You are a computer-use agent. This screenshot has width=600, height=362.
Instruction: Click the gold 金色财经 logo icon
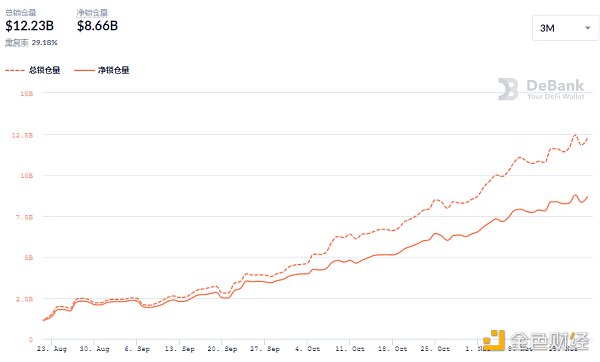pos(494,340)
